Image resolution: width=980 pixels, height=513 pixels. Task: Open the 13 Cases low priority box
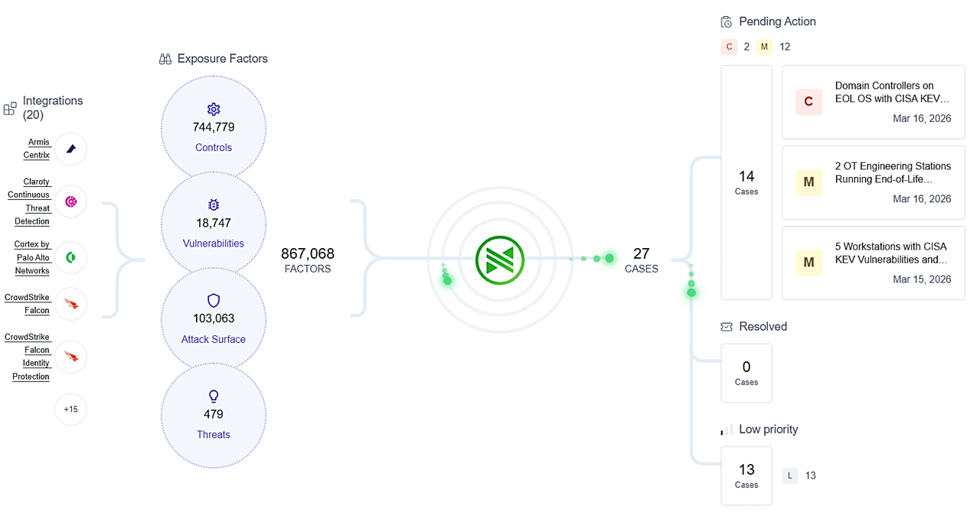746,475
